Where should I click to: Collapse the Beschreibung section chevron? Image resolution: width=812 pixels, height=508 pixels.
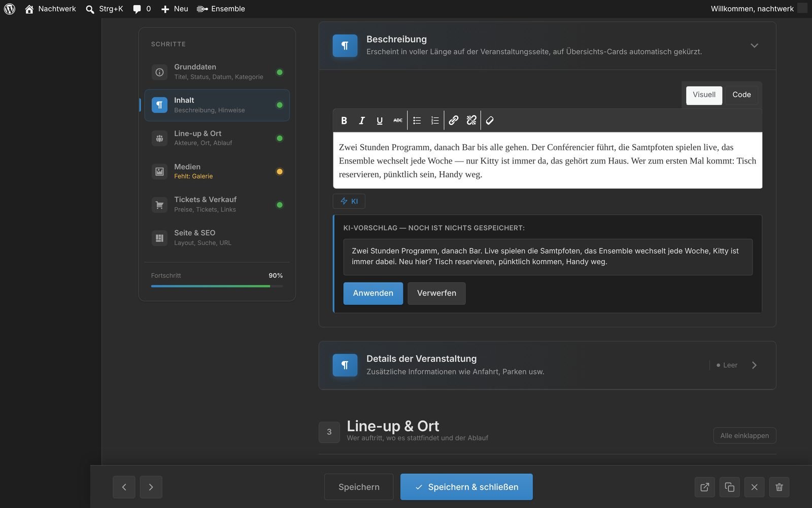click(x=754, y=46)
